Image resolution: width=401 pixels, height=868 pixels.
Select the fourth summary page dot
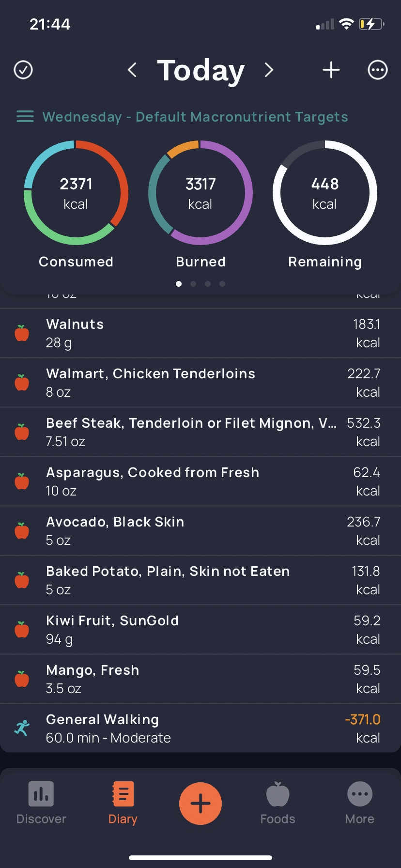click(222, 284)
